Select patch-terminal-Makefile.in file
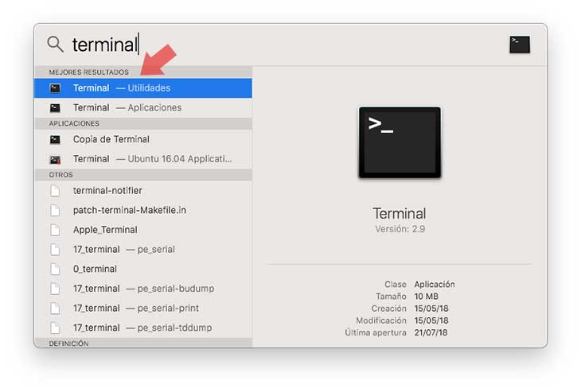This screenshot has width=581, height=392. 143,210
